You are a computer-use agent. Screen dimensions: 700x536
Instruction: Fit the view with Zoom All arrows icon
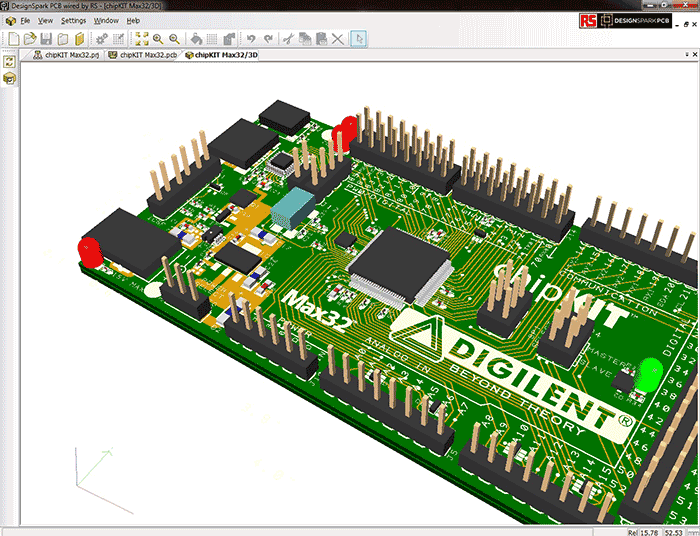[142, 39]
